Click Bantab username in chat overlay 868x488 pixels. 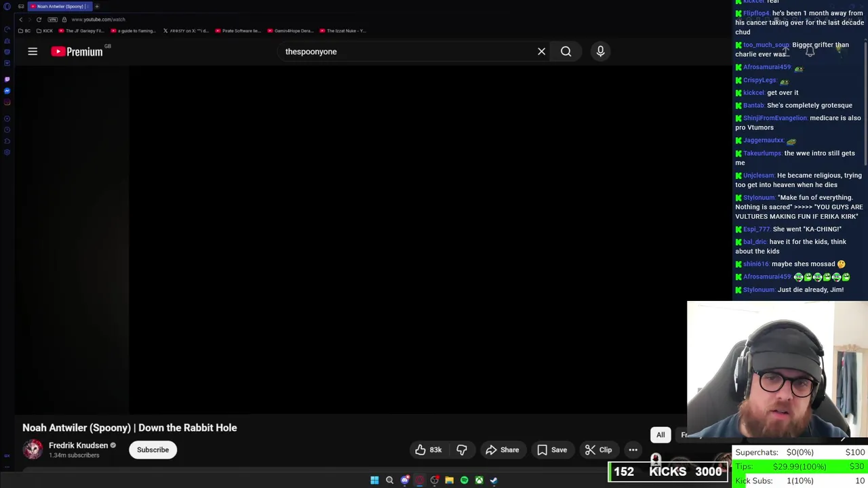point(753,106)
